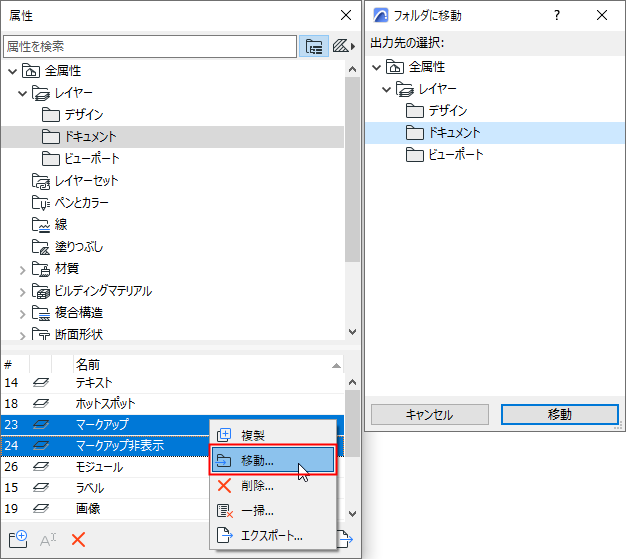Click the export icon at bottom right
This screenshot has height=559, width=626.
pos(346,539)
